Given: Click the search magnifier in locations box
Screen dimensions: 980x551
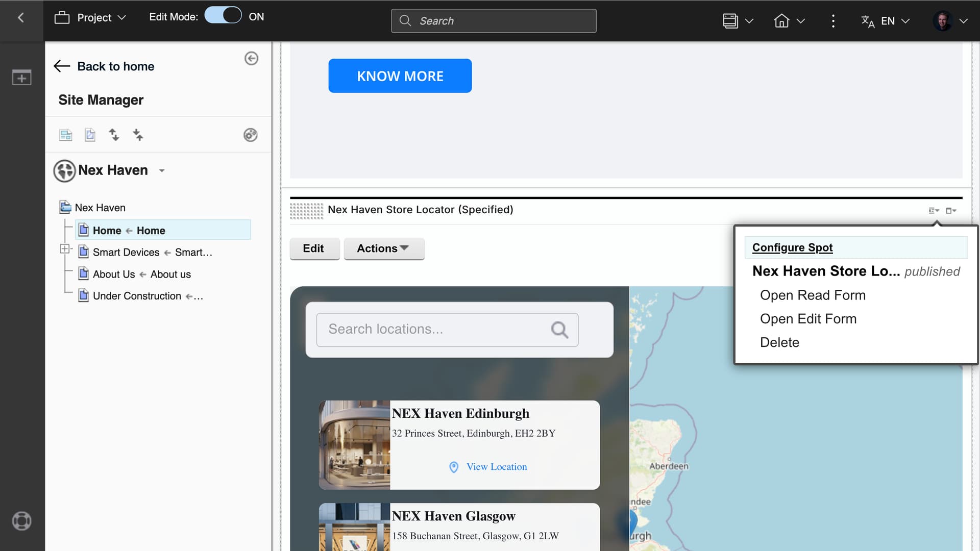Looking at the screenshot, I should point(559,330).
